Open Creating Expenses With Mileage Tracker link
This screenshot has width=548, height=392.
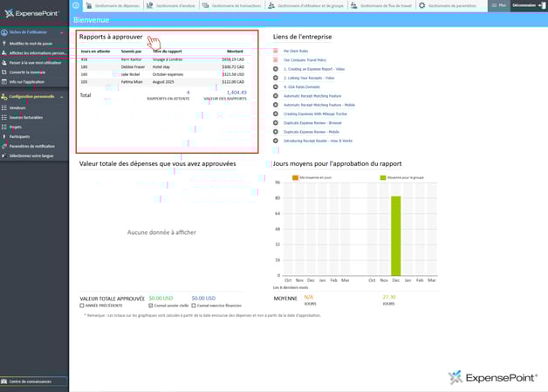coord(315,114)
